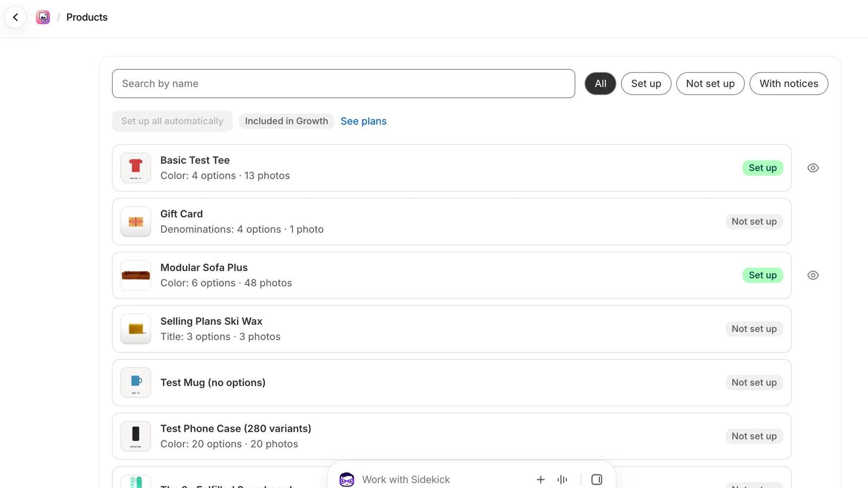868x488 pixels.
Task: Open Test Phone Case (280 variants) name
Action: tap(236, 428)
